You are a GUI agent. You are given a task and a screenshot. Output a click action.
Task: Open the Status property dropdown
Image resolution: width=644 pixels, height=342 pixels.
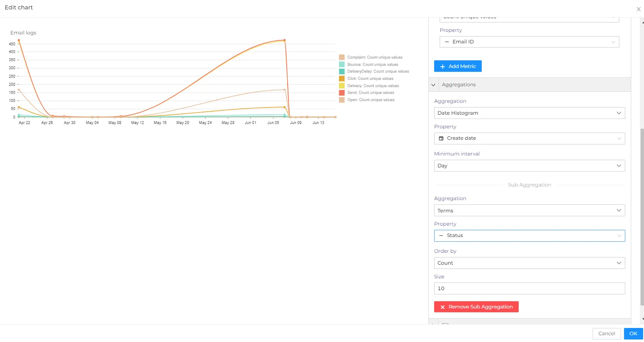[529, 235]
